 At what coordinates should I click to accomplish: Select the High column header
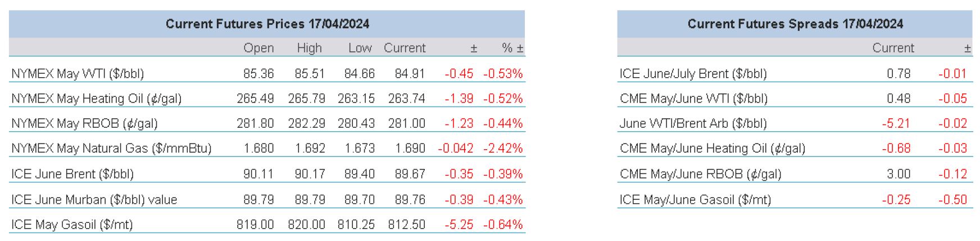tap(309, 48)
